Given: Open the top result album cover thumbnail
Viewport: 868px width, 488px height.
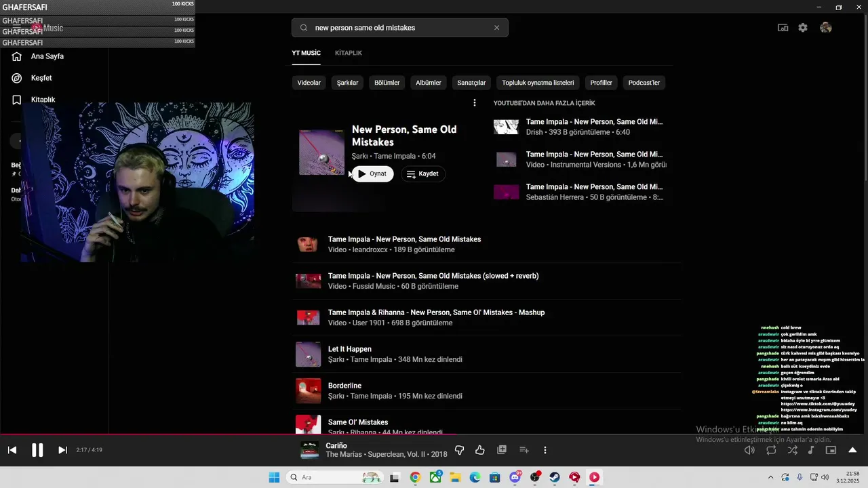Looking at the screenshot, I should coord(321,152).
